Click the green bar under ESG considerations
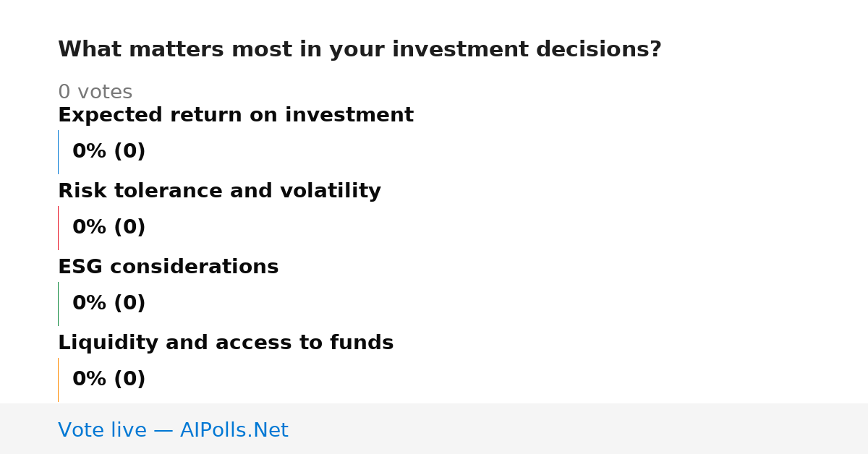Image resolution: width=868 pixels, height=454 pixels. tap(58, 304)
